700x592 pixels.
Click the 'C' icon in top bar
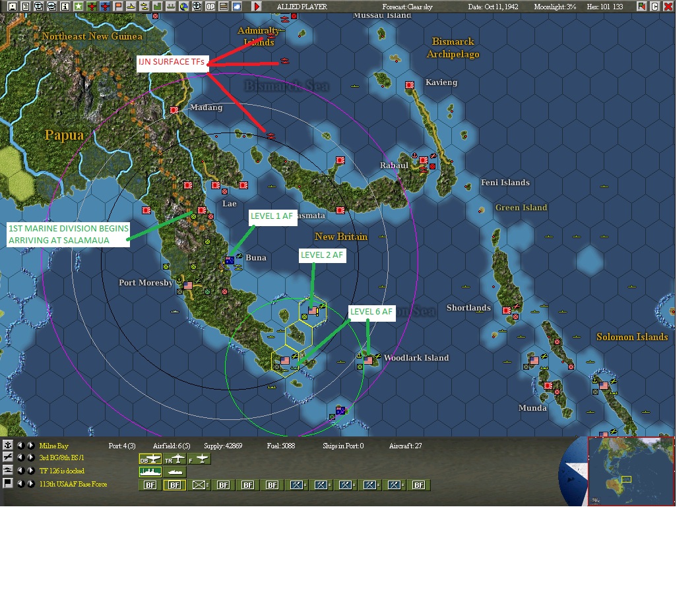pyautogui.click(x=655, y=6)
